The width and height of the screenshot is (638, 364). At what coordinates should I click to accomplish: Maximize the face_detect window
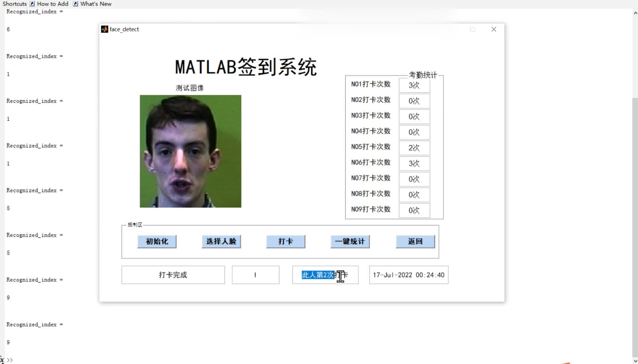coord(473,29)
